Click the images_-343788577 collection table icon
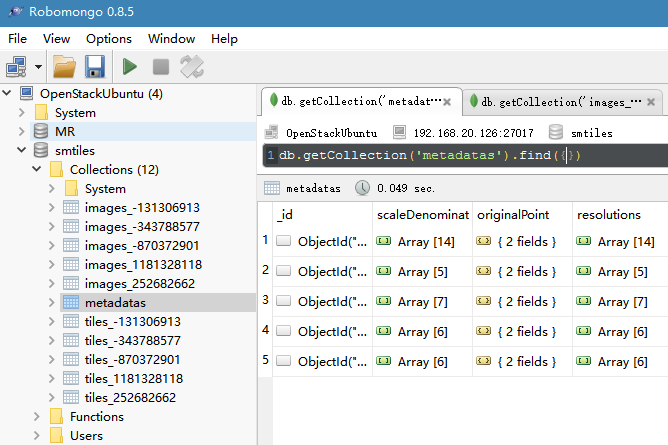 coord(71,226)
